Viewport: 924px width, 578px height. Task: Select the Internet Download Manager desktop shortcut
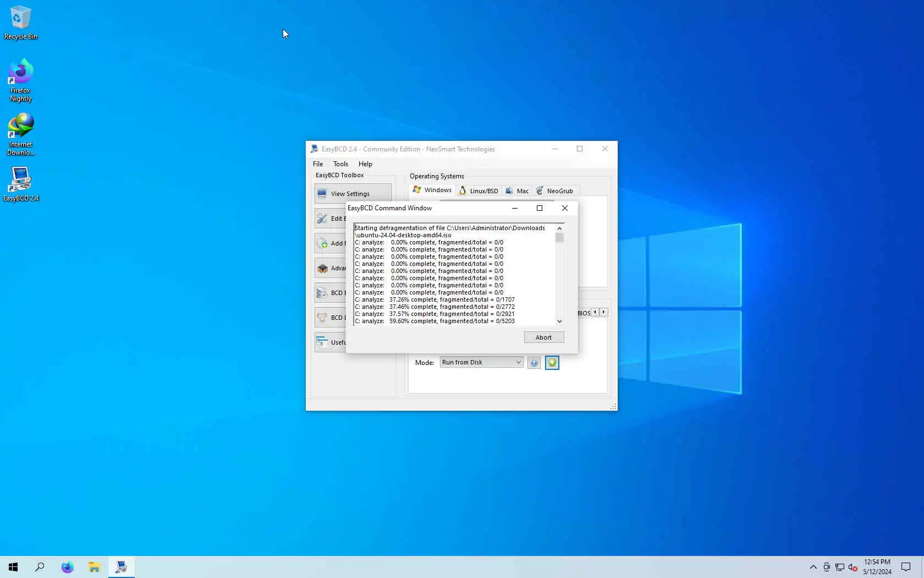(x=21, y=135)
